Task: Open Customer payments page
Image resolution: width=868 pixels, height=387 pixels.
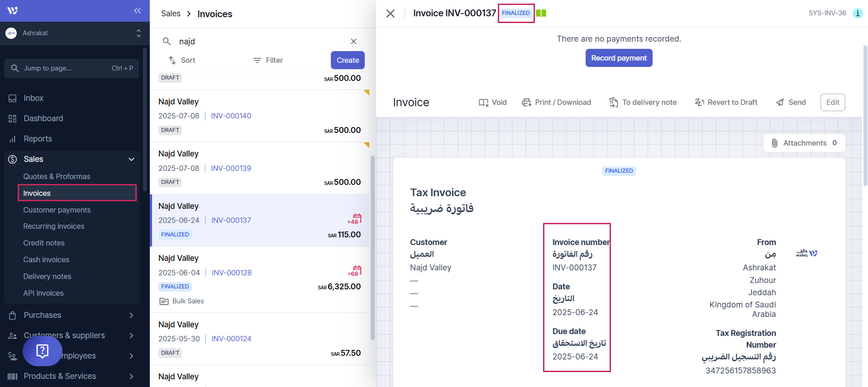Action: [57, 210]
